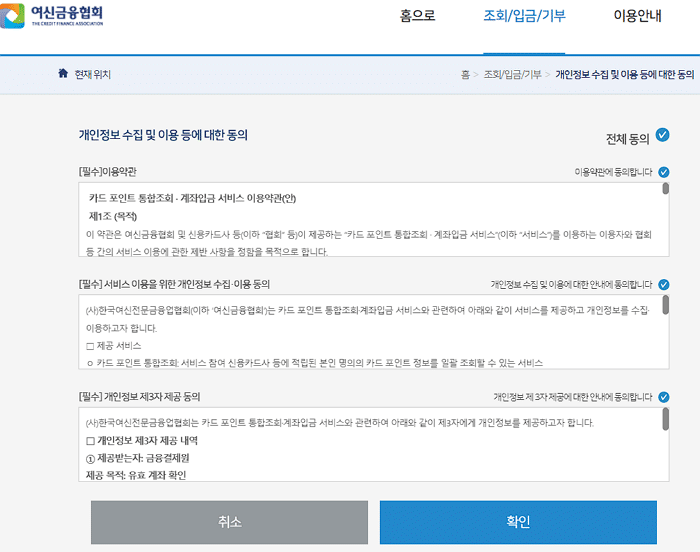Click 홈 in the breadcrumb path
This screenshot has height=552, width=700.
point(465,75)
